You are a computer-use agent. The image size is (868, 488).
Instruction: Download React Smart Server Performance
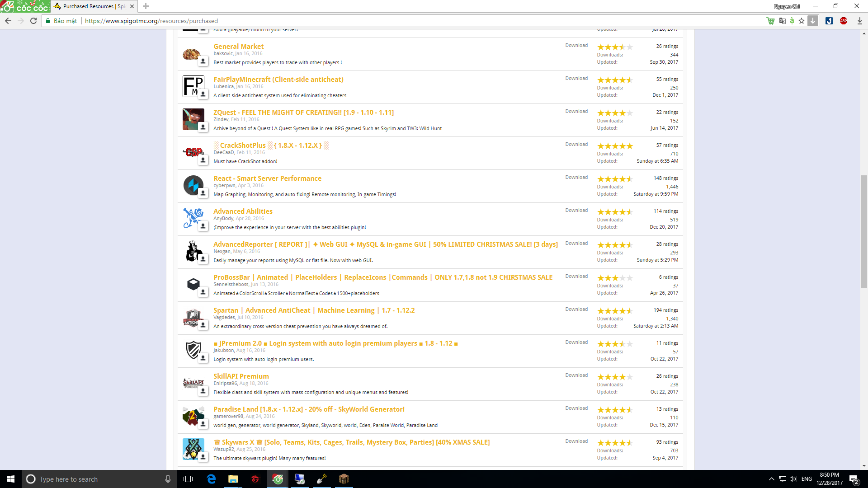point(576,177)
